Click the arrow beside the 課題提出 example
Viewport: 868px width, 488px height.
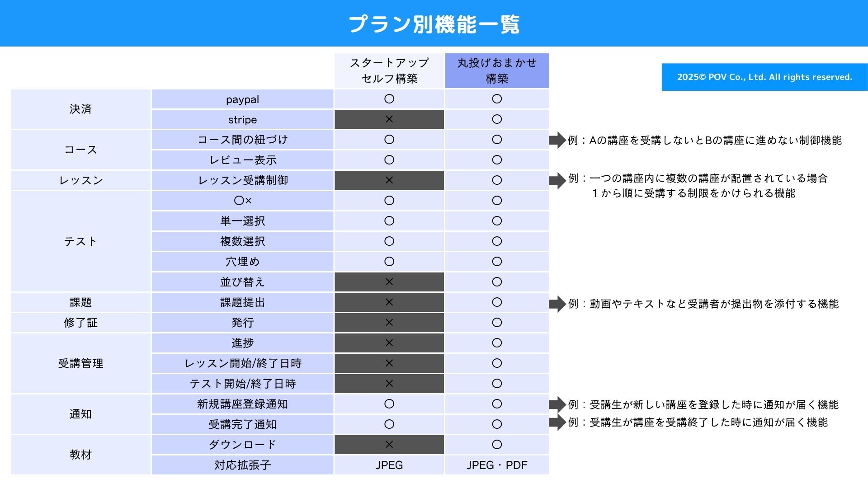[x=557, y=304]
